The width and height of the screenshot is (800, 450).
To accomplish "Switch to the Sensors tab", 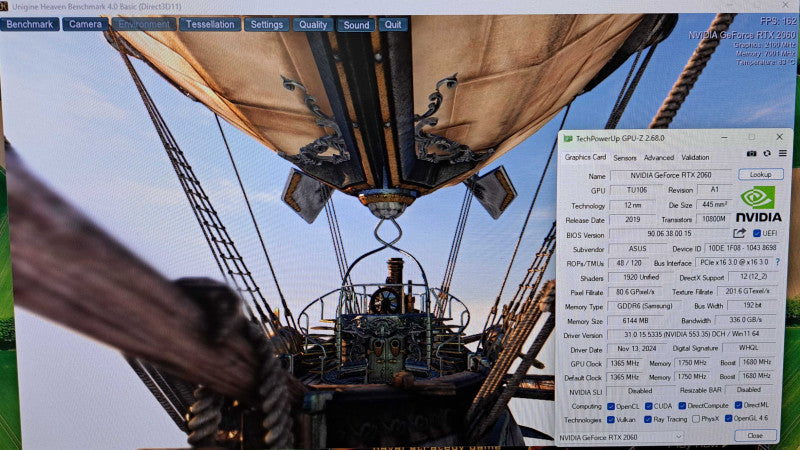I will pyautogui.click(x=624, y=158).
